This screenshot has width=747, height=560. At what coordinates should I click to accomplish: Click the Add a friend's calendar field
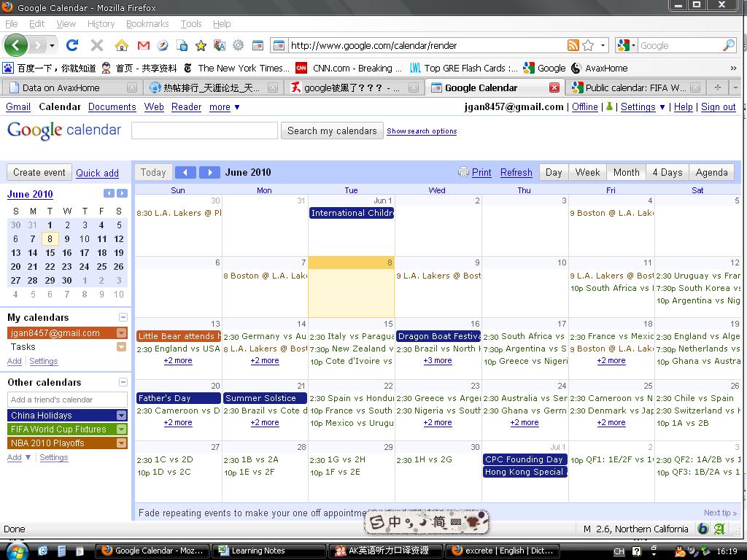[67, 400]
